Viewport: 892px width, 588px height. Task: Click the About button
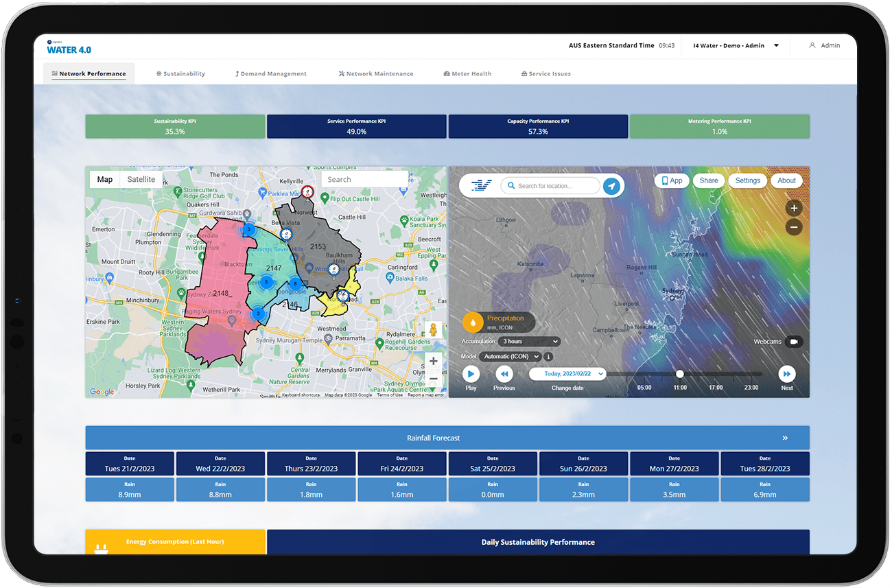(786, 180)
